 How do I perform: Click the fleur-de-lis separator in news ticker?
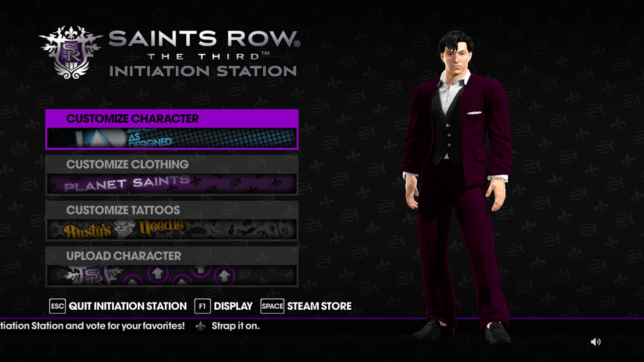200,326
